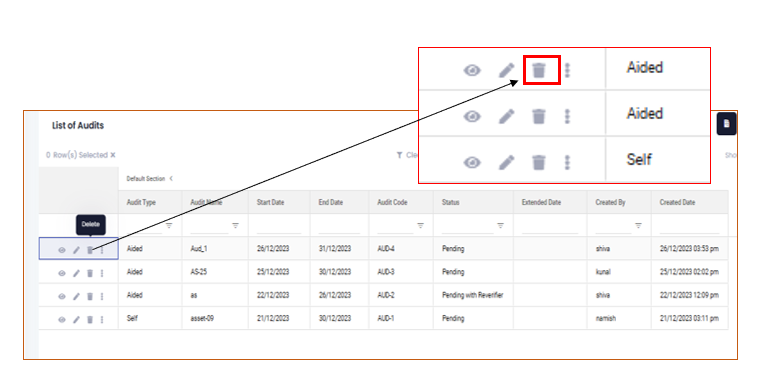The width and height of the screenshot is (760, 376).
Task: Delete the AS-25 audit using trash icon
Action: pos(90,273)
